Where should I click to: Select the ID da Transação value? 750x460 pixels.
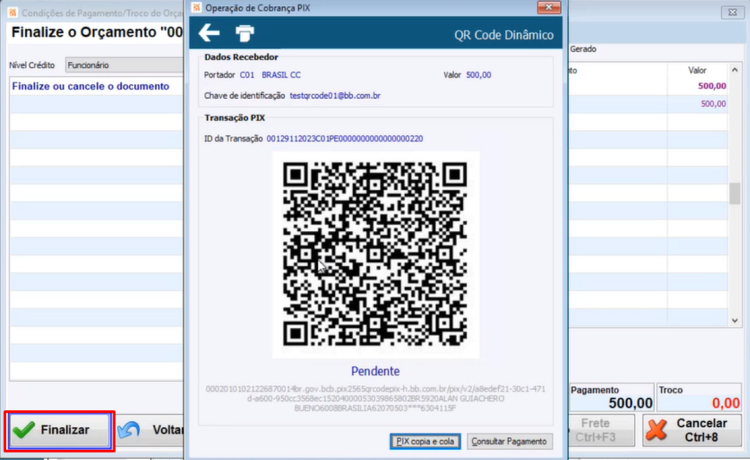(x=344, y=139)
